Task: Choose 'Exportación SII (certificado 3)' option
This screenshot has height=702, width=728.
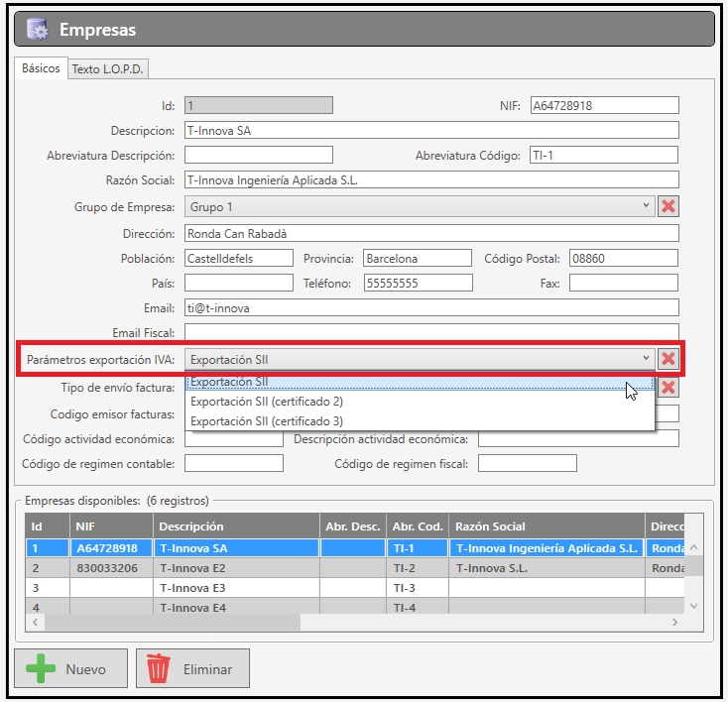Action: click(x=420, y=421)
